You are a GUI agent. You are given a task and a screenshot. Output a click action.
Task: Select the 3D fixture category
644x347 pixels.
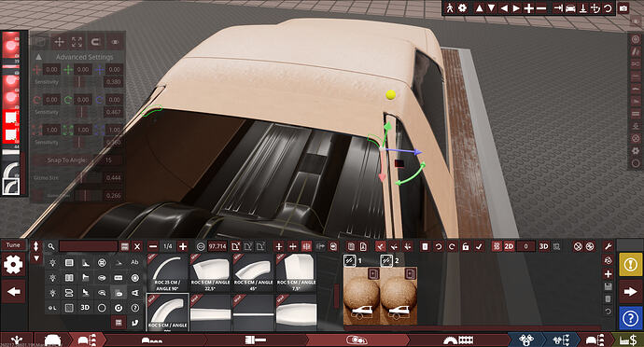pyautogui.click(x=85, y=307)
